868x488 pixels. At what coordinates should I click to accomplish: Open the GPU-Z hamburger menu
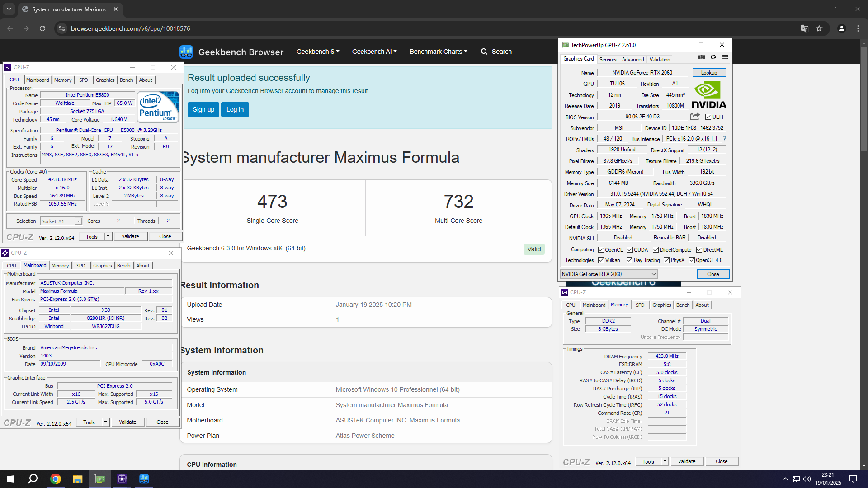725,57
